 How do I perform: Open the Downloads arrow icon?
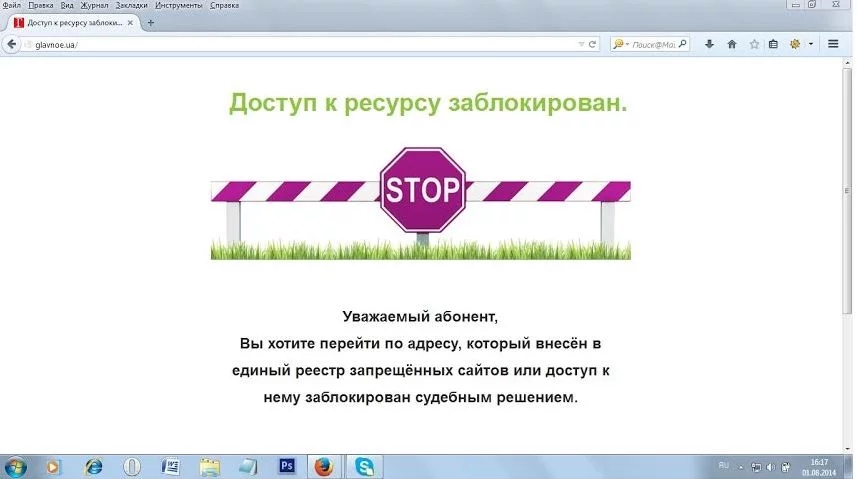click(709, 44)
